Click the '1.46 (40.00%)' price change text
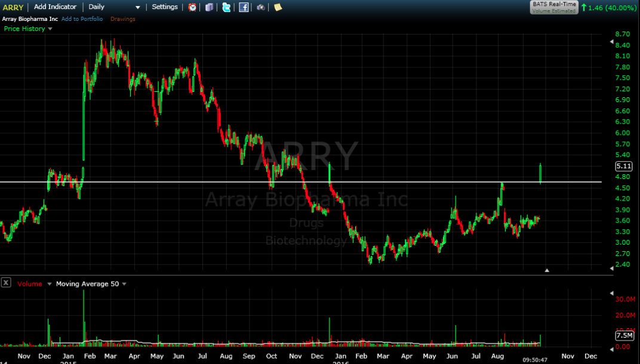Image resolution: width=640 pixels, height=364 pixels. pyautogui.click(x=613, y=7)
